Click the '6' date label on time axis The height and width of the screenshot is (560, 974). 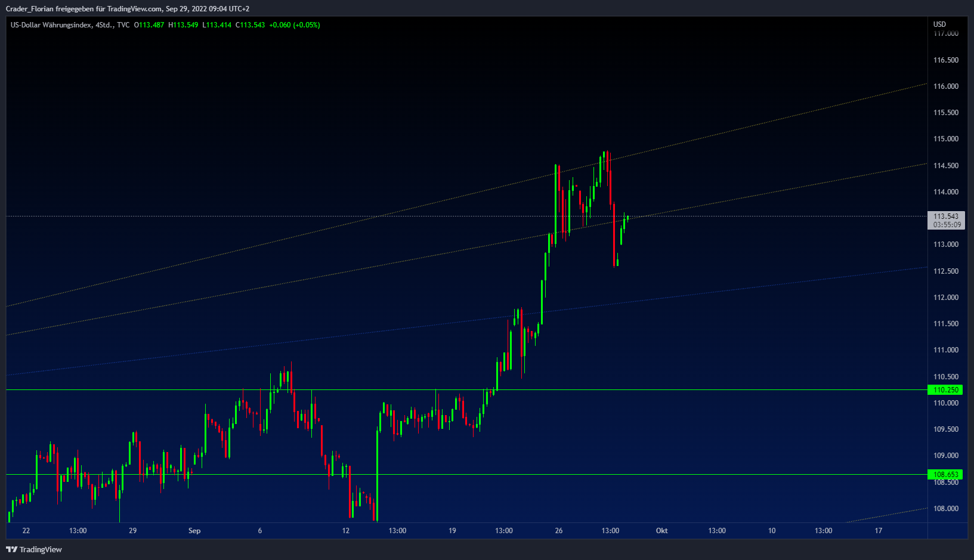[x=260, y=531]
